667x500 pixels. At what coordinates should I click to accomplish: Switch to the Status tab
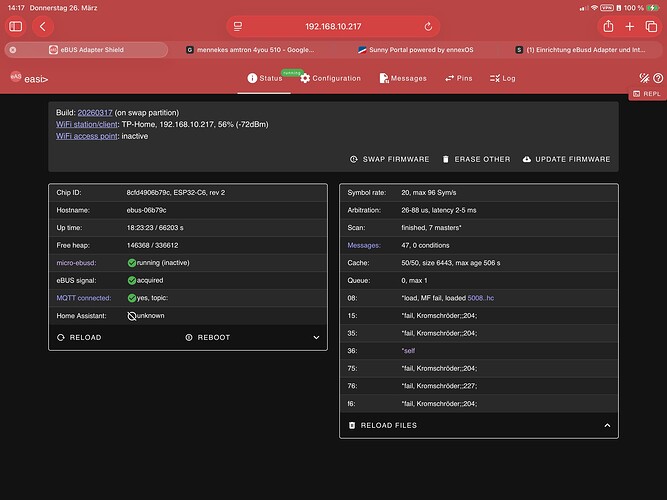(x=265, y=78)
